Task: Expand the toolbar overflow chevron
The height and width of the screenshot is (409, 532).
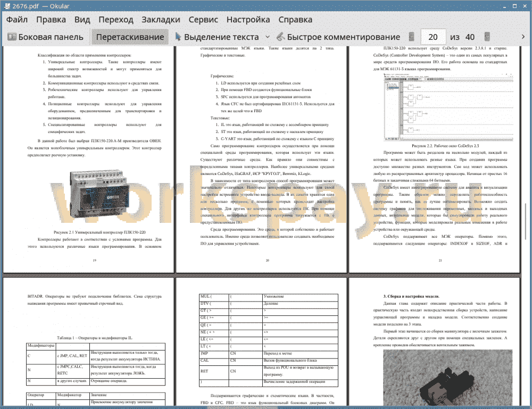Action: (x=523, y=37)
